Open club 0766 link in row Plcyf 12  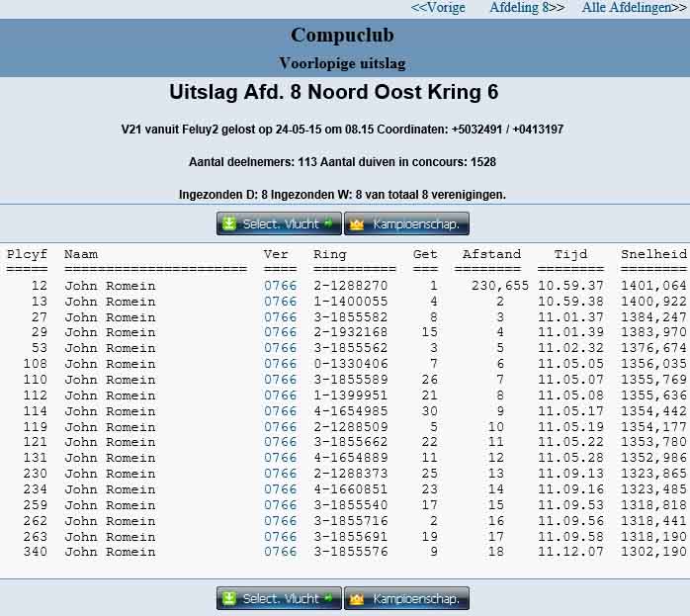pos(281,286)
